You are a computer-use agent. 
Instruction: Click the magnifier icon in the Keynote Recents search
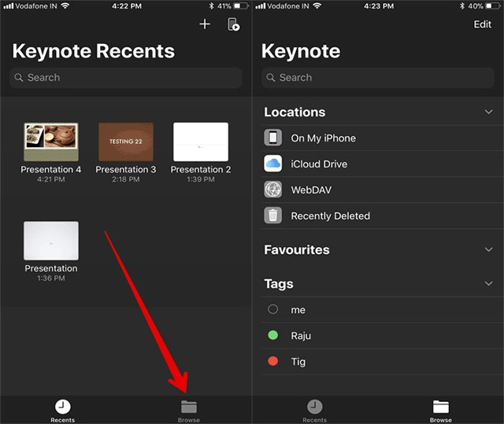point(19,77)
